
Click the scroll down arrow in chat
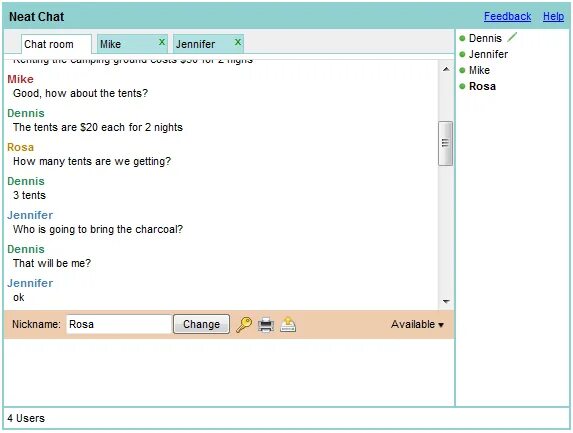446,301
